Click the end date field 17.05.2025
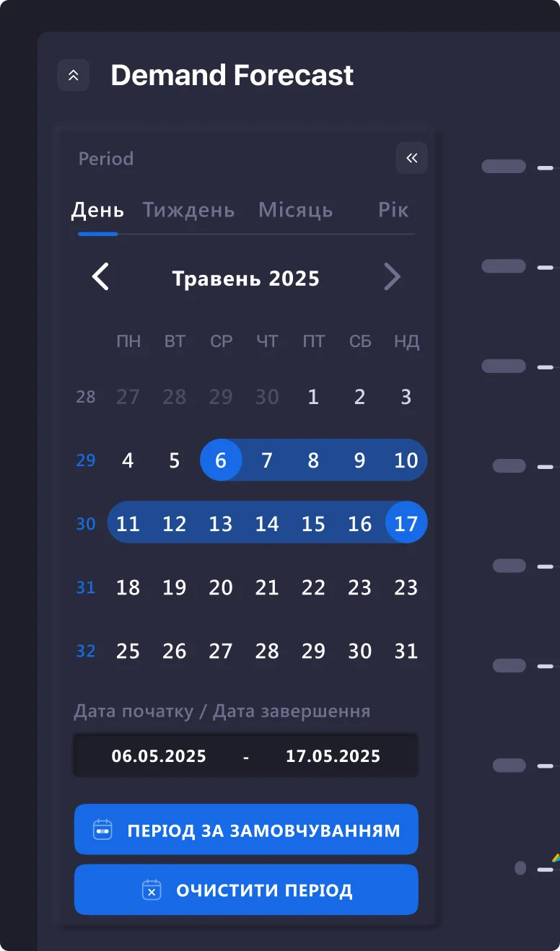 pyautogui.click(x=333, y=756)
